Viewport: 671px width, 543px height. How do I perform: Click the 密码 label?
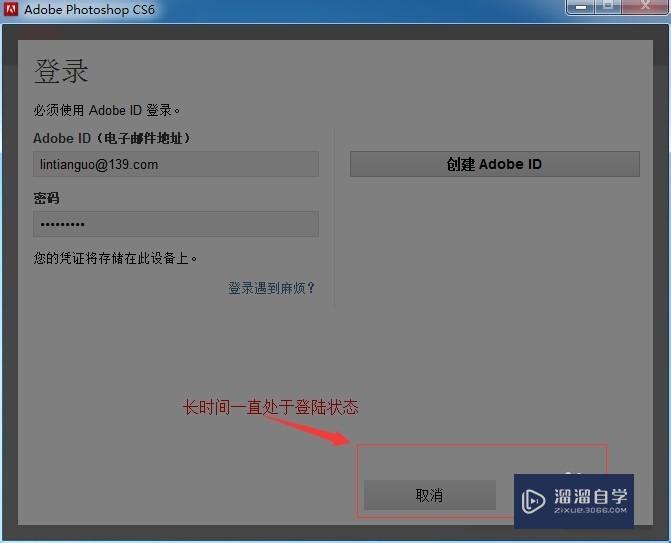point(46,198)
